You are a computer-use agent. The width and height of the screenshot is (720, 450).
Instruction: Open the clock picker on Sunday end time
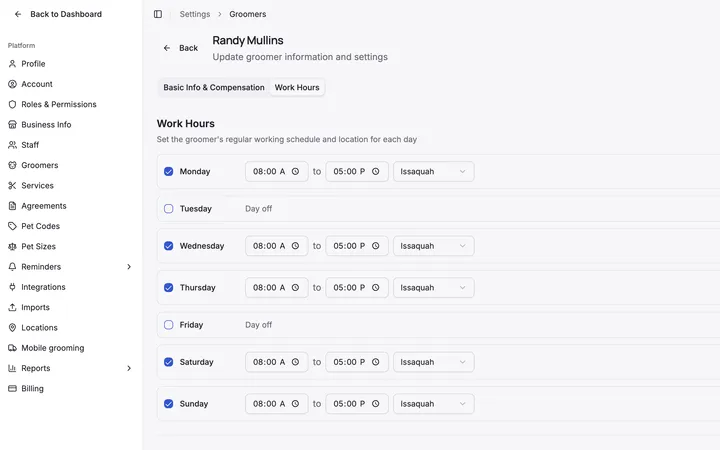click(376, 404)
